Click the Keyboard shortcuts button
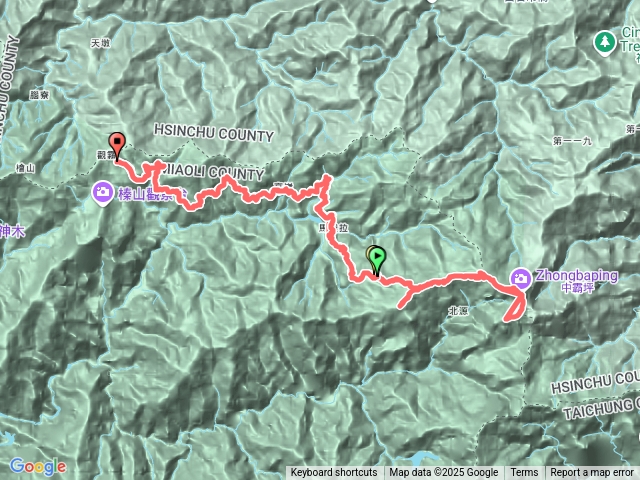 click(x=334, y=473)
